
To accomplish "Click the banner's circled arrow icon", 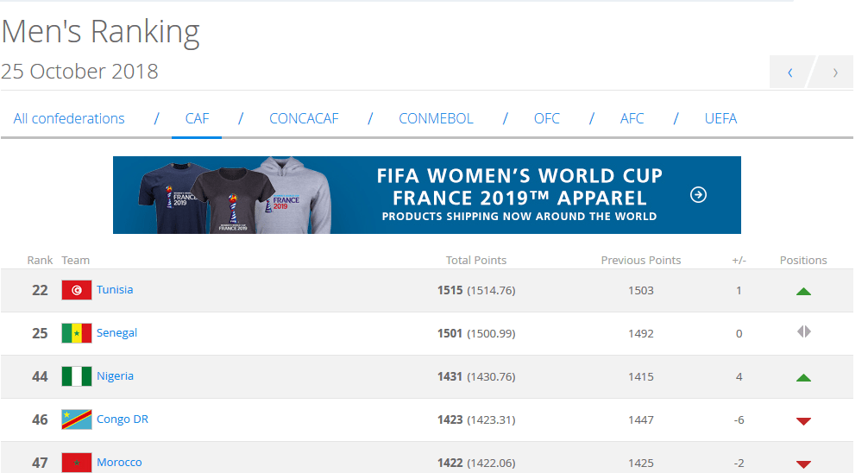I will [699, 195].
